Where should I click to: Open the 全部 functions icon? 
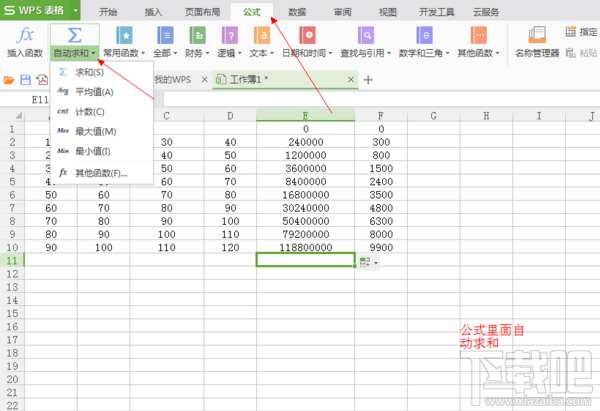[165, 35]
